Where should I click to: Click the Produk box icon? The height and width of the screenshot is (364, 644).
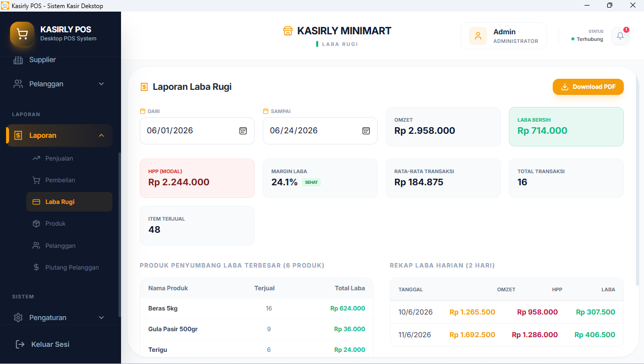pos(36,224)
